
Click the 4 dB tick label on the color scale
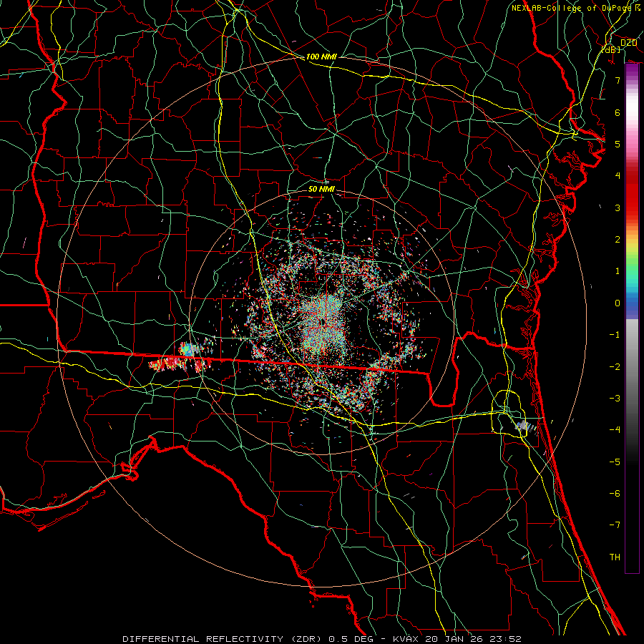[618, 176]
